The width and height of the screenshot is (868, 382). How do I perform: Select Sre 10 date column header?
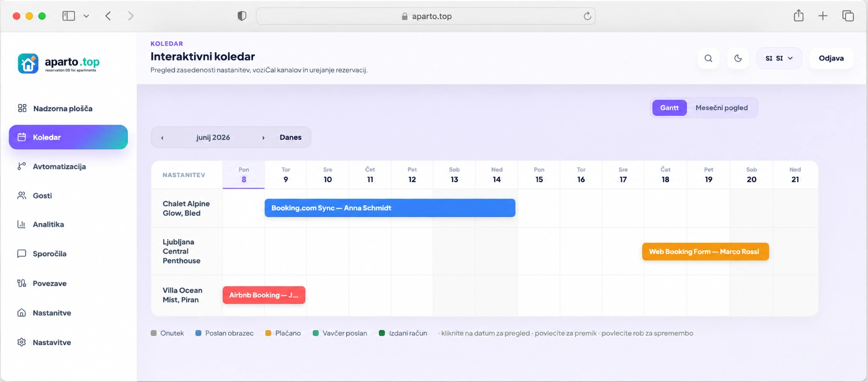click(328, 175)
